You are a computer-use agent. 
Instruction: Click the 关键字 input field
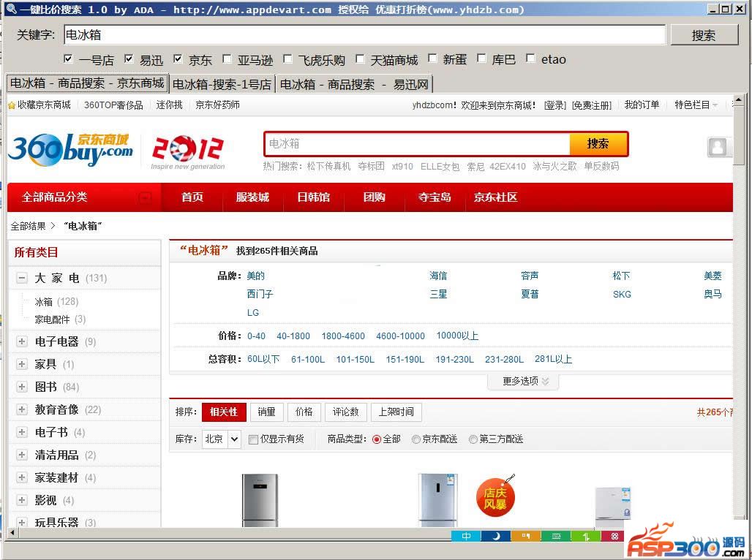coord(364,34)
